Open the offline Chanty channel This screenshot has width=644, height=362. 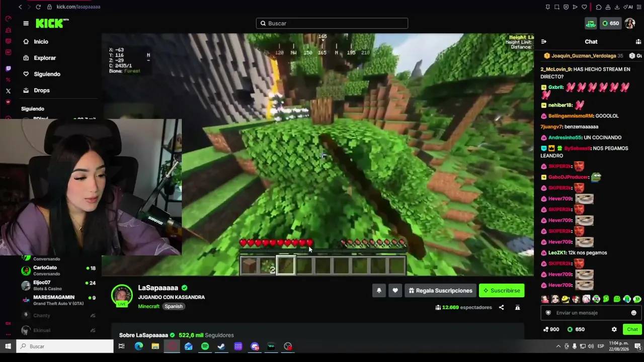(x=58, y=315)
